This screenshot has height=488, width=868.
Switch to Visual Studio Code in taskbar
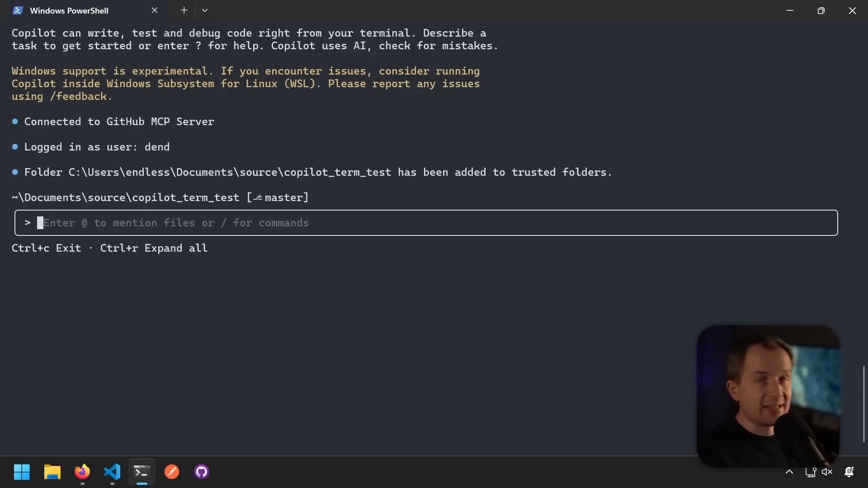112,472
